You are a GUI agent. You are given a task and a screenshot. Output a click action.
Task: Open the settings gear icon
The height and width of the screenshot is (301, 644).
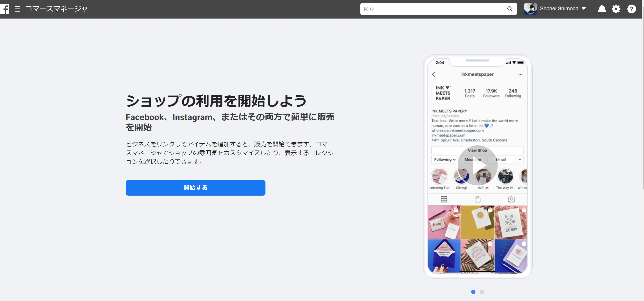[x=616, y=9]
